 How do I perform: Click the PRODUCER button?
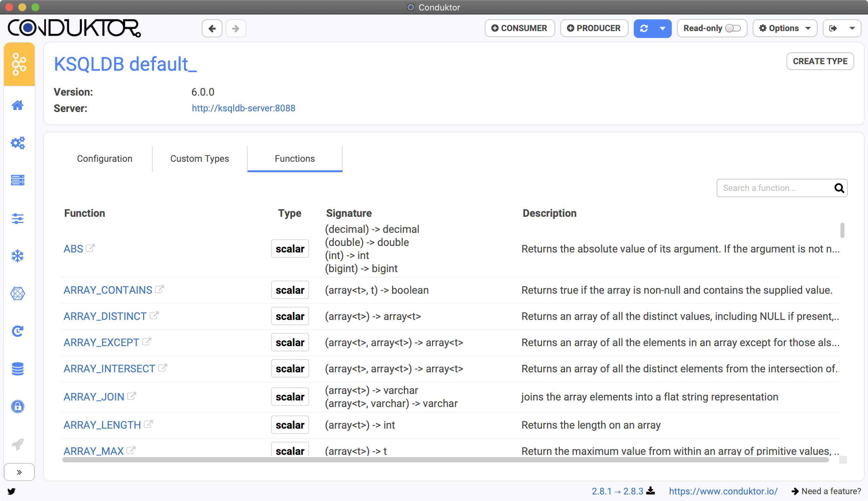594,28
